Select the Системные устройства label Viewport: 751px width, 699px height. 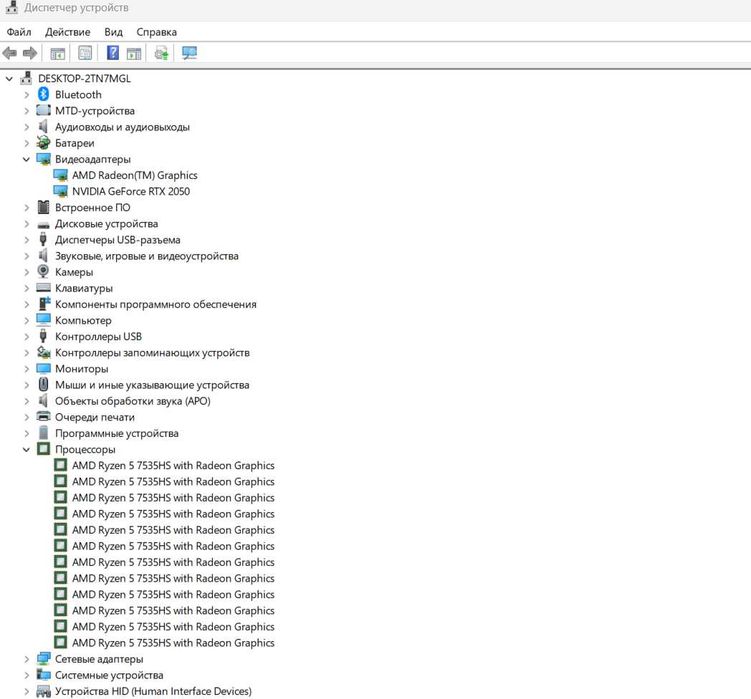109,675
